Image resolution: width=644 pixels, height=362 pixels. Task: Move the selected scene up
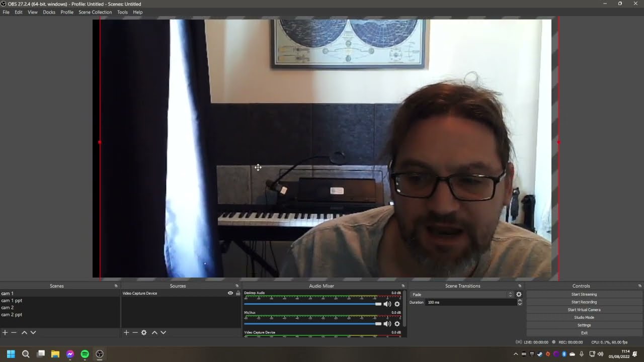point(24,332)
